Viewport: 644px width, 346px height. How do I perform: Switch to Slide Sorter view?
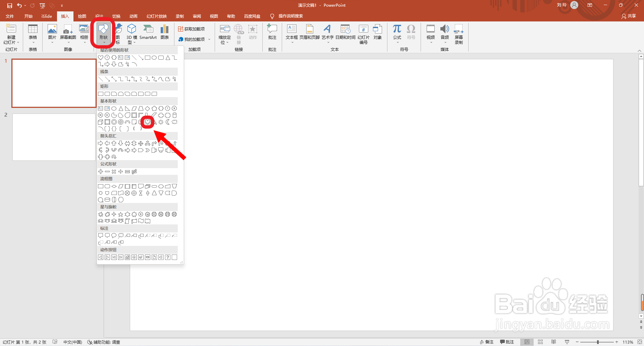[540, 342]
